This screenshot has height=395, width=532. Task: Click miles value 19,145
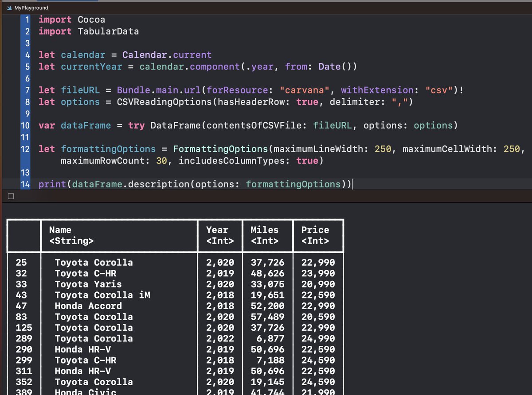point(267,382)
